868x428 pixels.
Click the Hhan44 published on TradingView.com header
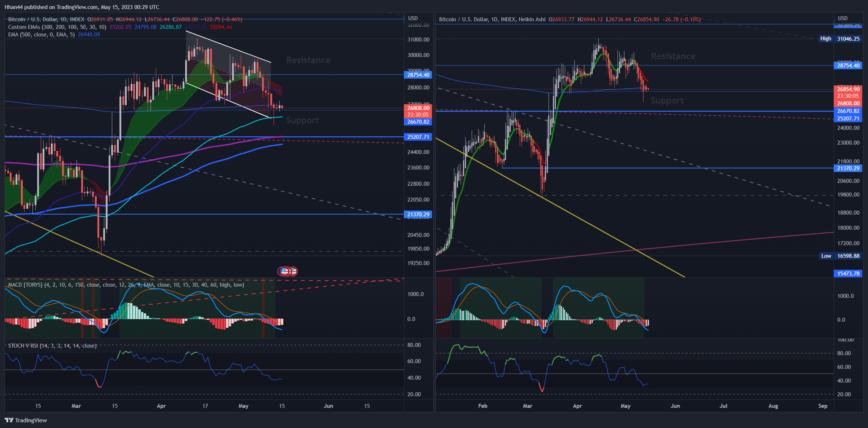point(82,7)
